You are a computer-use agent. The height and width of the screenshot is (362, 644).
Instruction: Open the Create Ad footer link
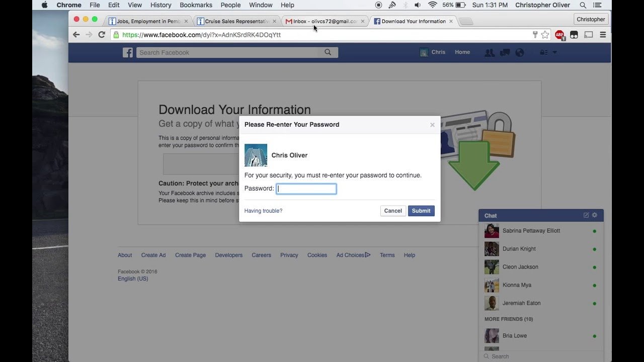tap(153, 255)
